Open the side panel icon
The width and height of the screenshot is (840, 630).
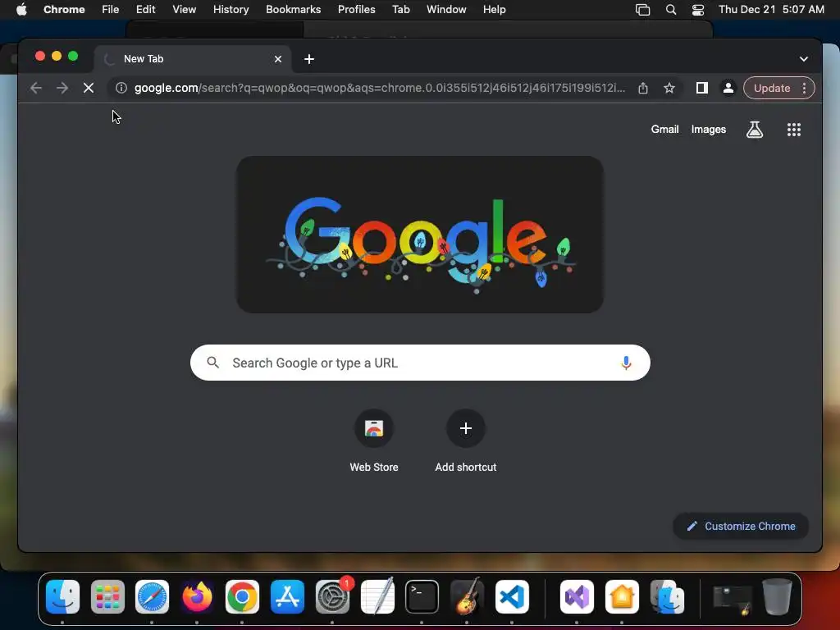tap(702, 88)
